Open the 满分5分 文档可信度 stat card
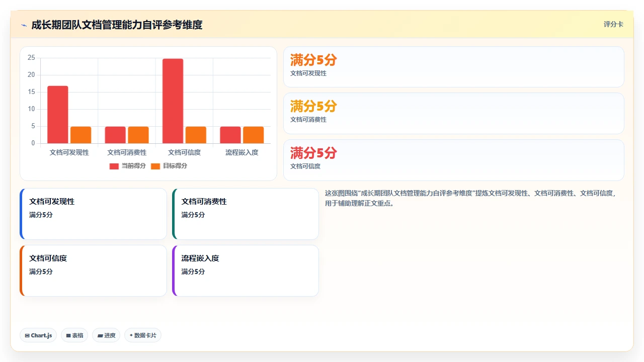 point(454,160)
